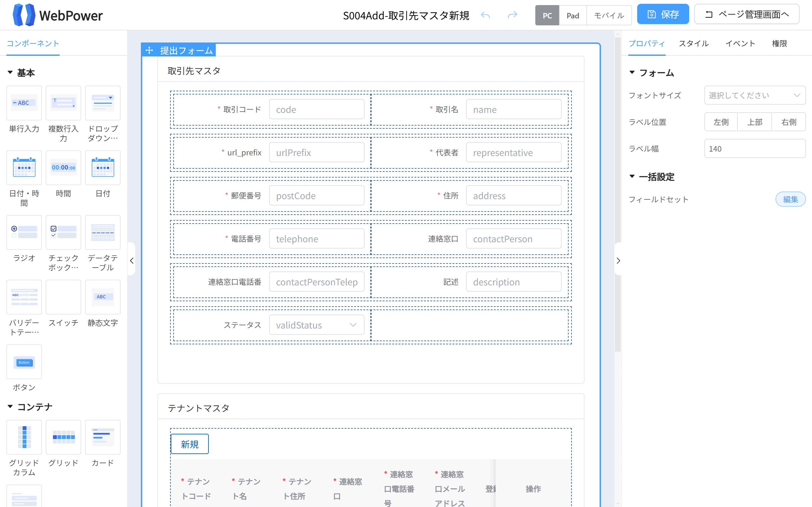Collapse the left component panel arrow
This screenshot has width=812, height=507.
(x=132, y=261)
